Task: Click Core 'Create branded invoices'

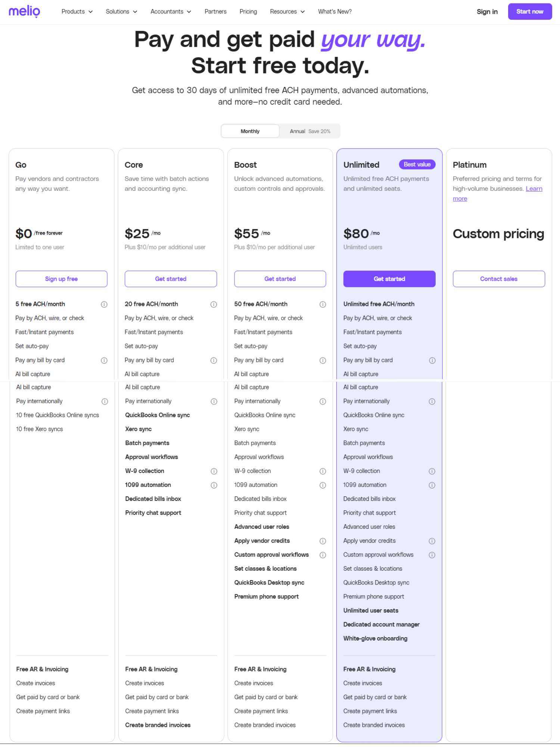Action: click(158, 725)
